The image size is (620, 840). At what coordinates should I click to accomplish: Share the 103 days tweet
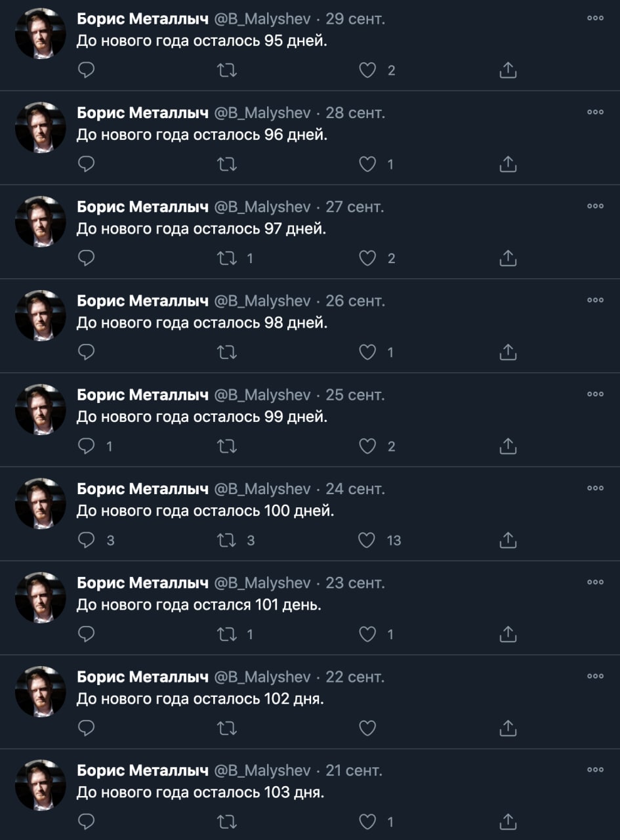508,822
